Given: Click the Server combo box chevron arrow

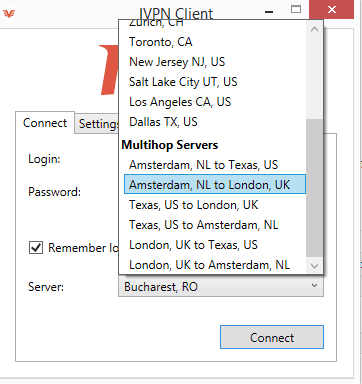Looking at the screenshot, I should [x=314, y=286].
